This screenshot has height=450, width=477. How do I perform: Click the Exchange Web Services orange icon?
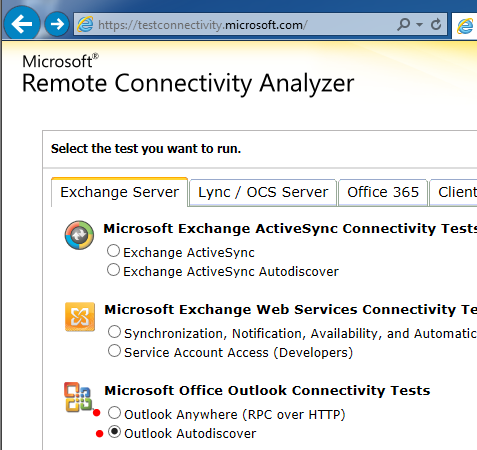click(80, 317)
